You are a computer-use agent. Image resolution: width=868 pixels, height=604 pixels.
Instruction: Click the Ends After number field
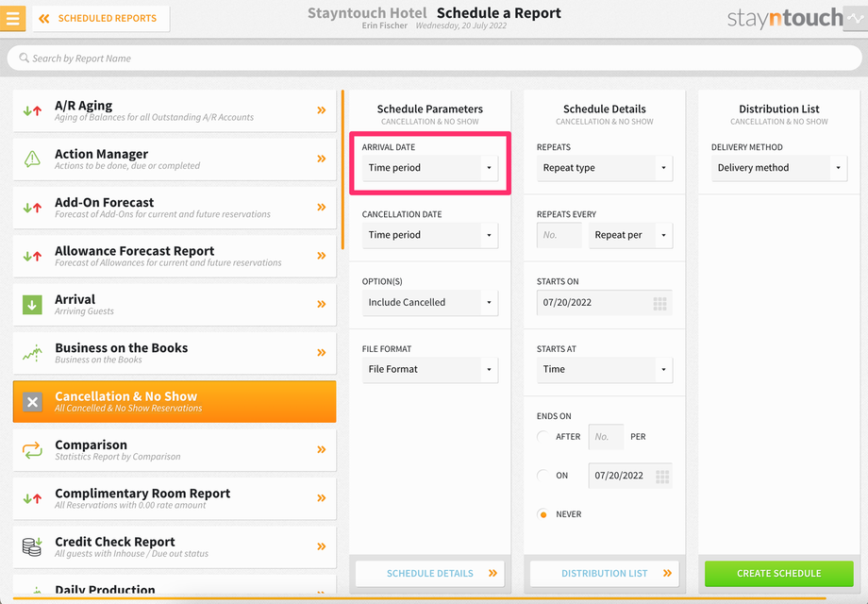click(606, 437)
